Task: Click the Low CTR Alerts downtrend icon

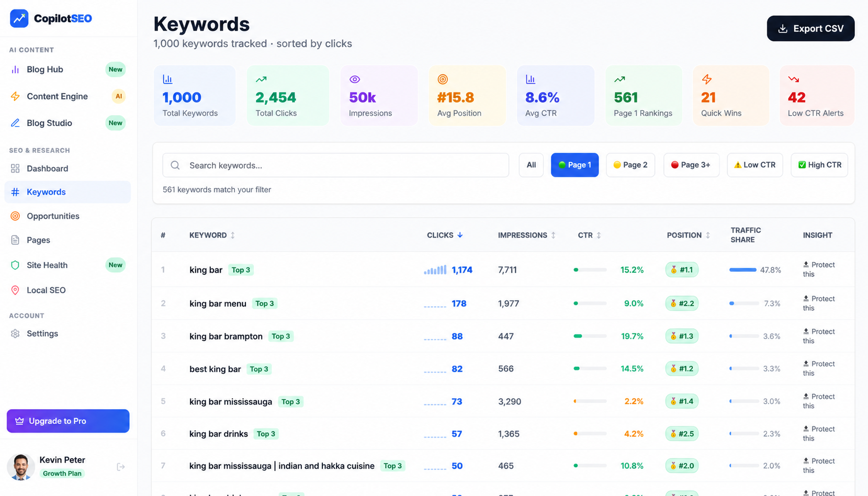Action: point(794,80)
